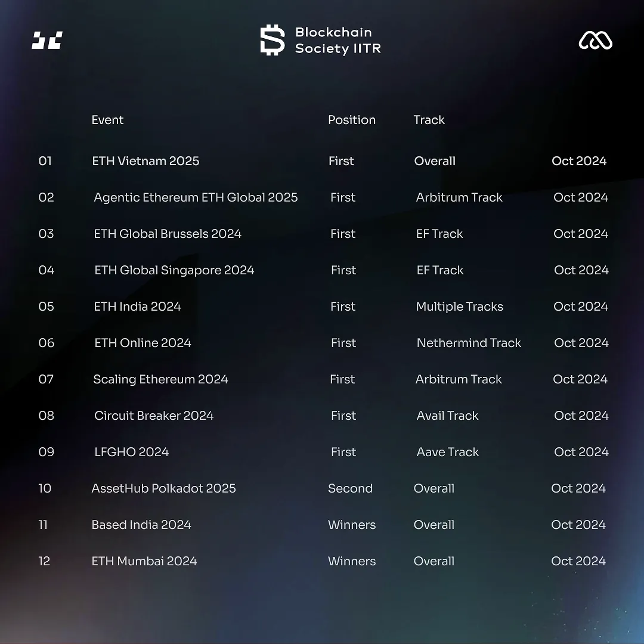Click EF Track in Brussels row

(x=439, y=234)
